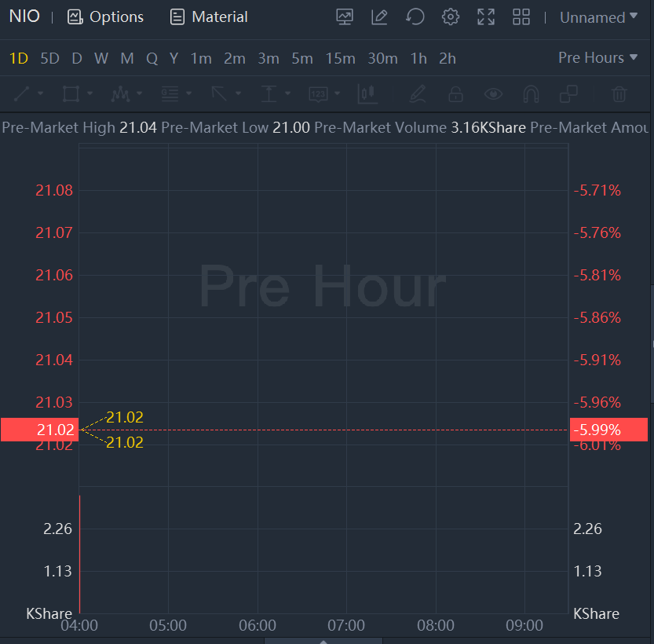
Task: Toggle the magnet snap mode
Action: [x=531, y=94]
